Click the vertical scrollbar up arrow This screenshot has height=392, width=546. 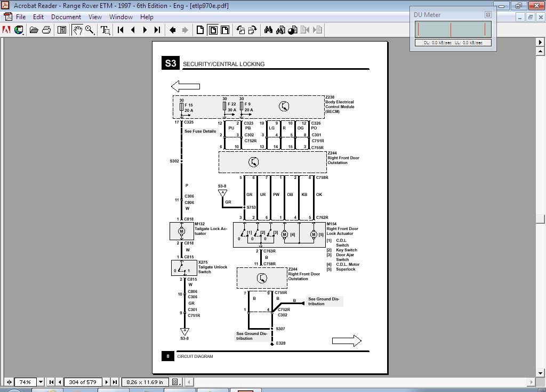pos(540,52)
